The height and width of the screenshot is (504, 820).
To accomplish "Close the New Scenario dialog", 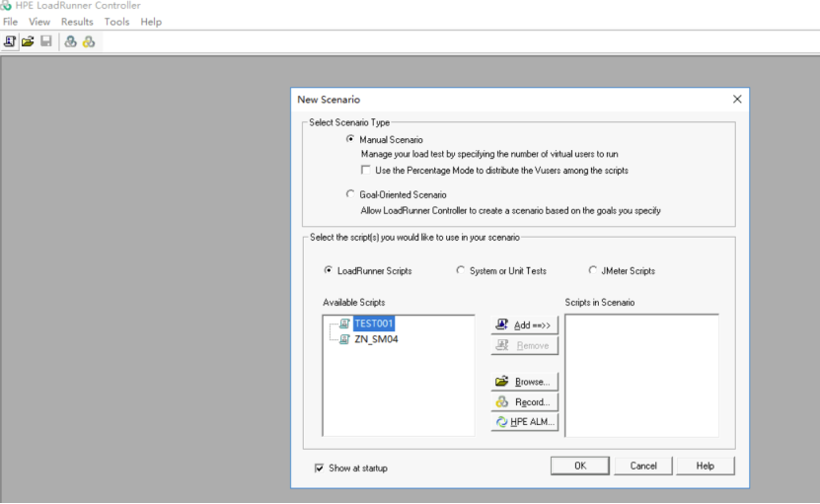I will [x=737, y=99].
